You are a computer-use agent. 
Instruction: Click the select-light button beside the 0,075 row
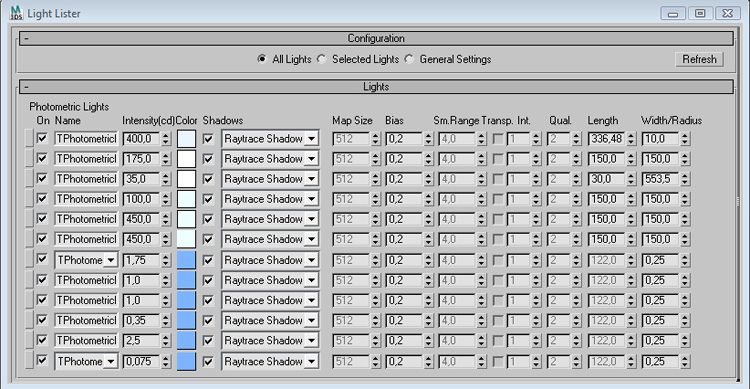click(29, 361)
